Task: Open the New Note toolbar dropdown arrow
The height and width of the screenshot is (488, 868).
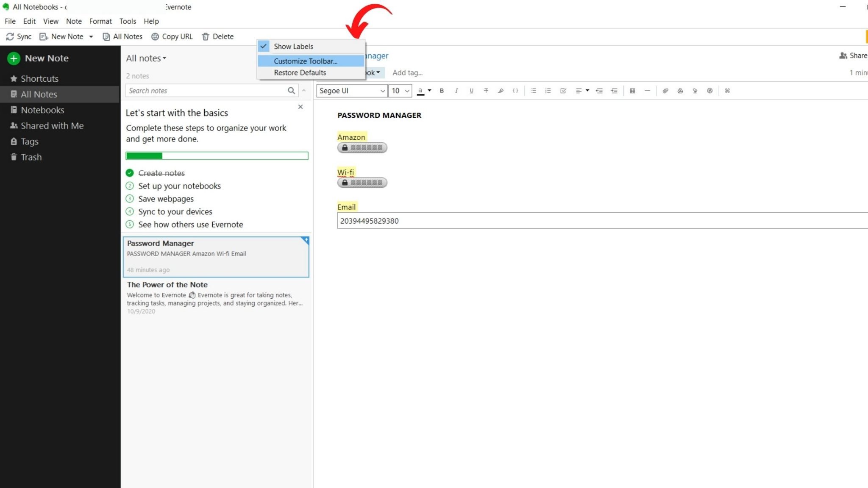Action: click(x=91, y=37)
